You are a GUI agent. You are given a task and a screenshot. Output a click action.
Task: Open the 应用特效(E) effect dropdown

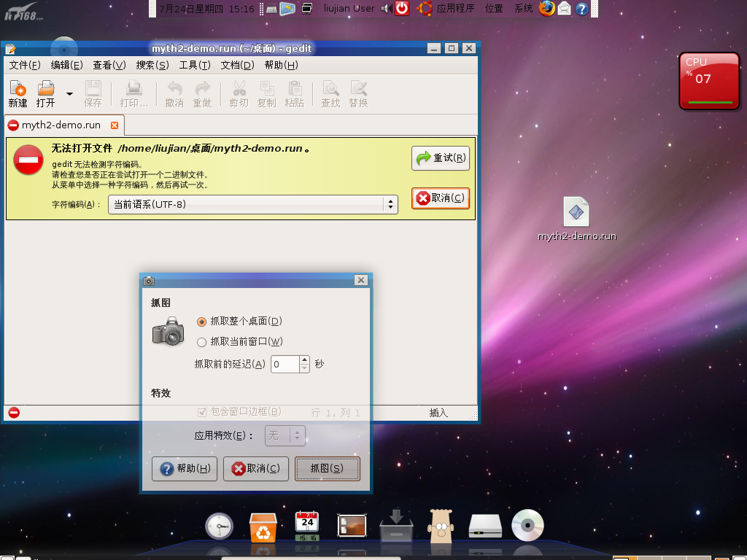click(285, 435)
